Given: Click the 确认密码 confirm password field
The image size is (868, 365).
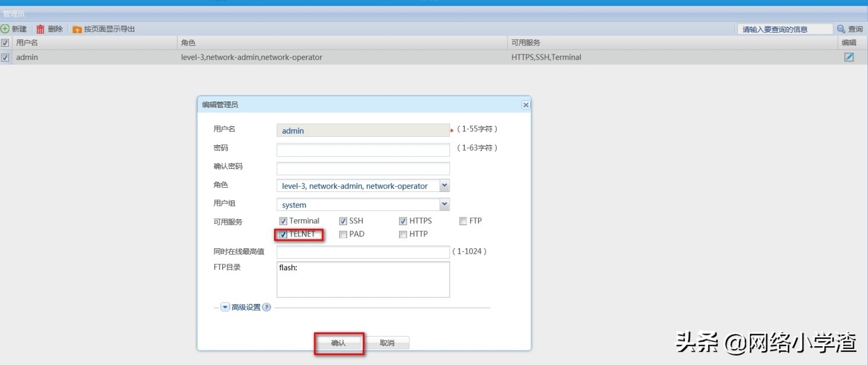Looking at the screenshot, I should click(x=363, y=168).
